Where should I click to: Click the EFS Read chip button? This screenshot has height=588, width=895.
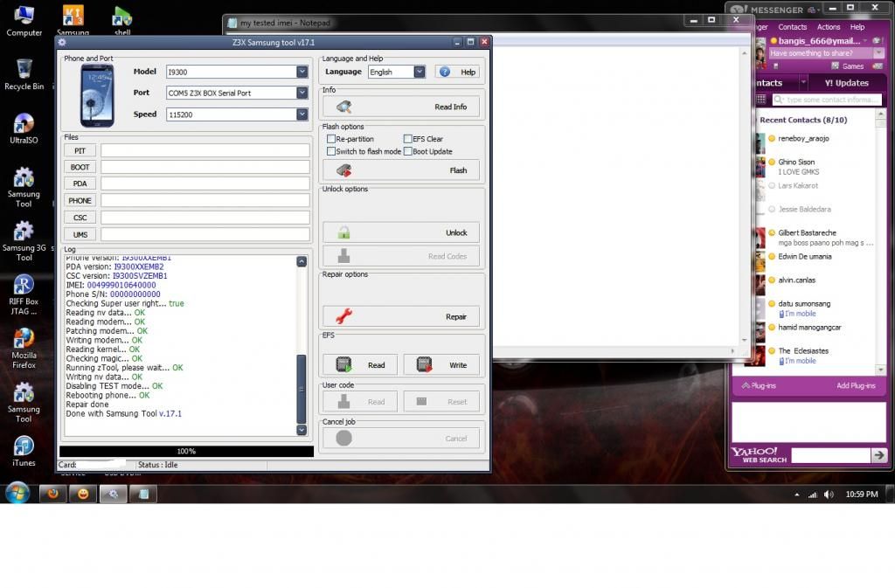click(359, 365)
